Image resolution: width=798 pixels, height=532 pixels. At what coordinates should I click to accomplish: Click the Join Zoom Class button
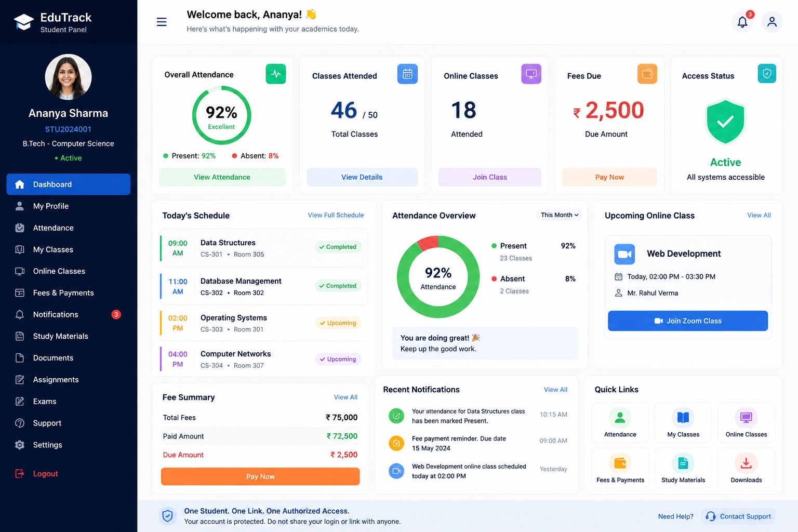pyautogui.click(x=688, y=321)
